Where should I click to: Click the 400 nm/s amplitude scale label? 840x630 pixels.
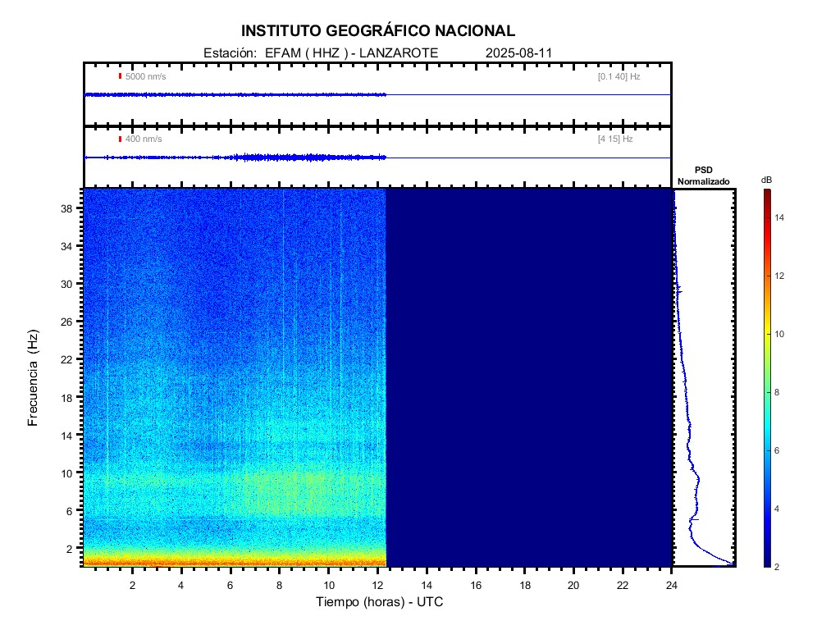pyautogui.click(x=144, y=139)
